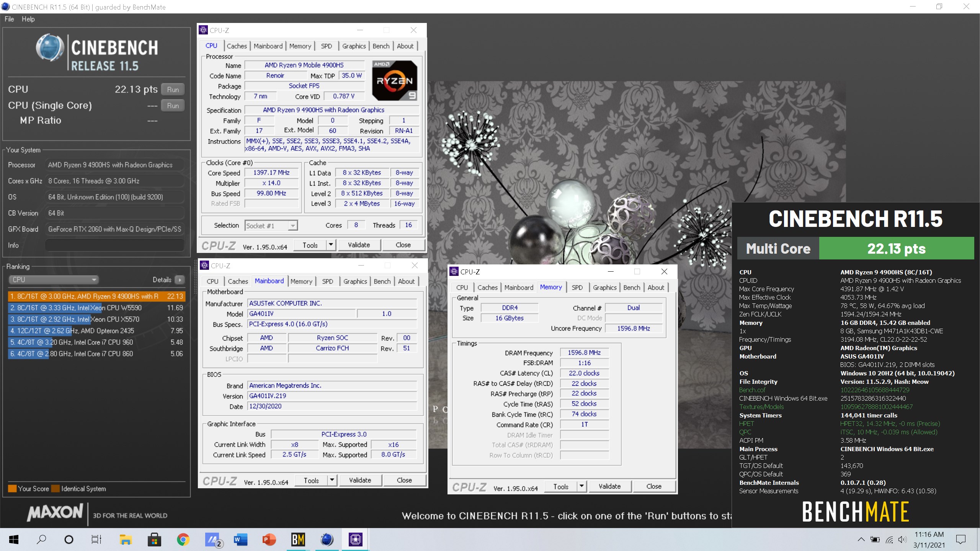The width and height of the screenshot is (980, 551).
Task: Click orange Your Score legend swatch
Action: click(x=12, y=489)
